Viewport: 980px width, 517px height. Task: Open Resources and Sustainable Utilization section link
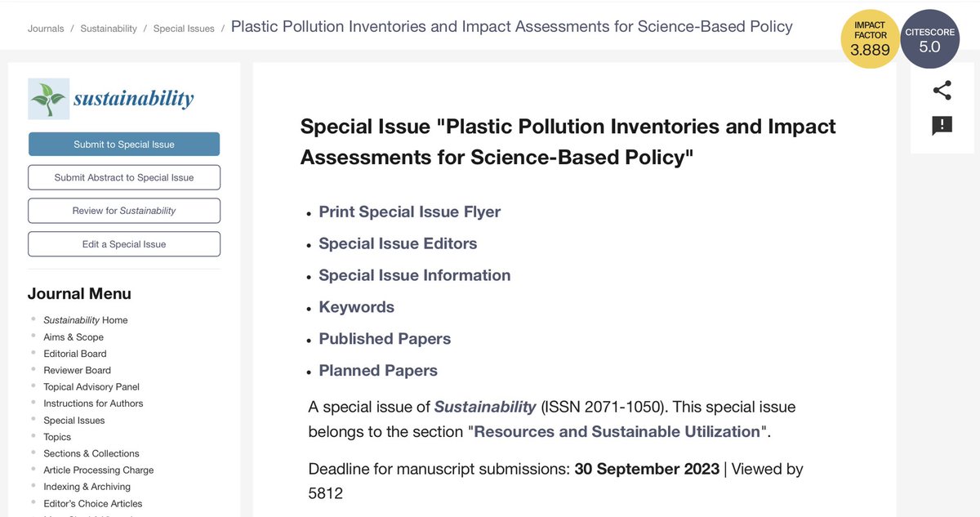(x=617, y=431)
